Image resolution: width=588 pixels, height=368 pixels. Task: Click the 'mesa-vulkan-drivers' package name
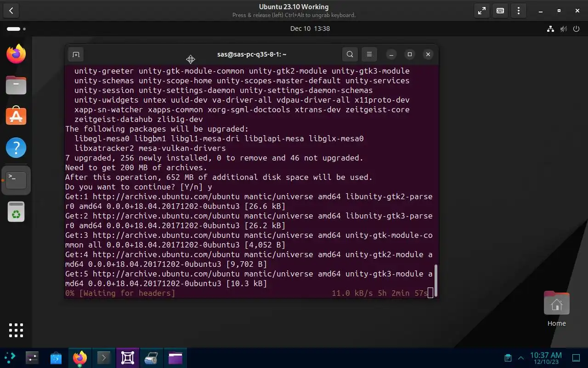pos(182,148)
